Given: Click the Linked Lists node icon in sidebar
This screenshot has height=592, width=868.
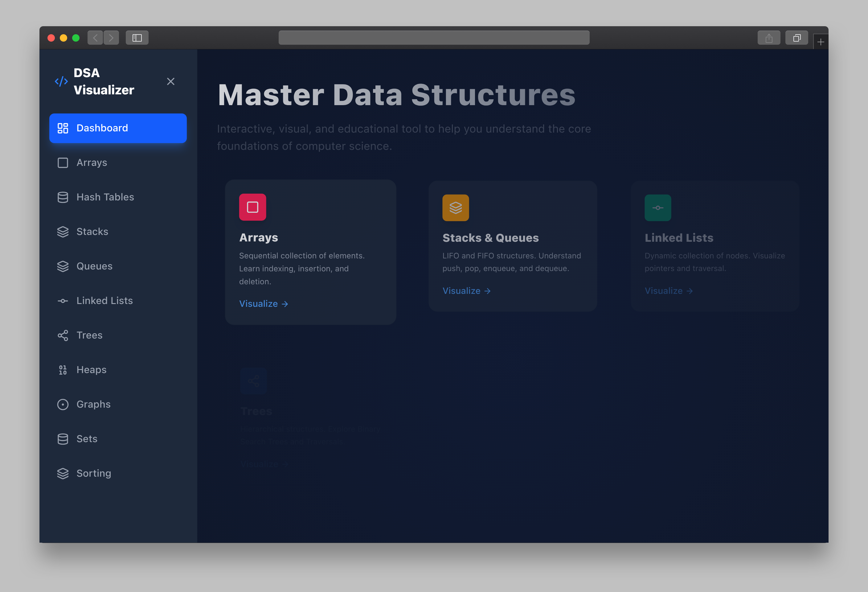Looking at the screenshot, I should tap(63, 301).
